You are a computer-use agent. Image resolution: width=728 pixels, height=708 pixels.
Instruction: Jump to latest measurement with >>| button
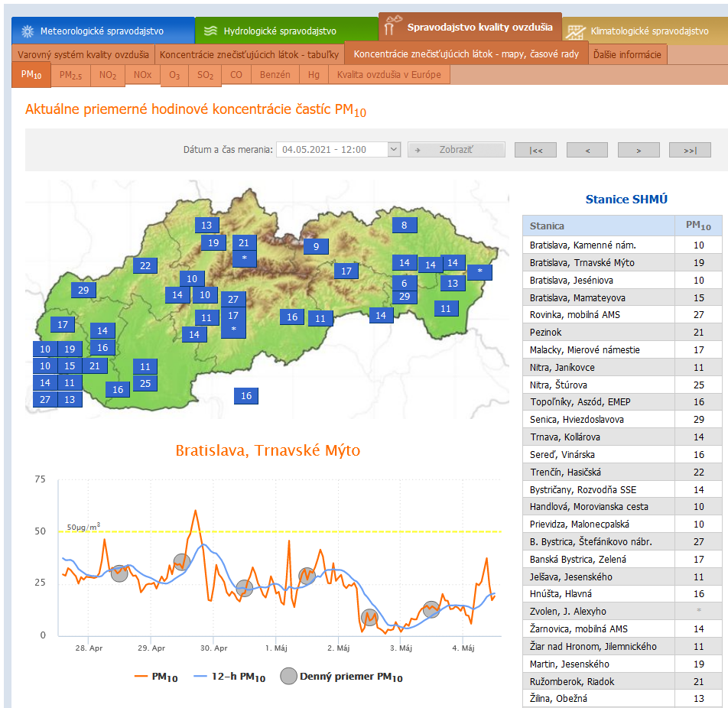[690, 150]
